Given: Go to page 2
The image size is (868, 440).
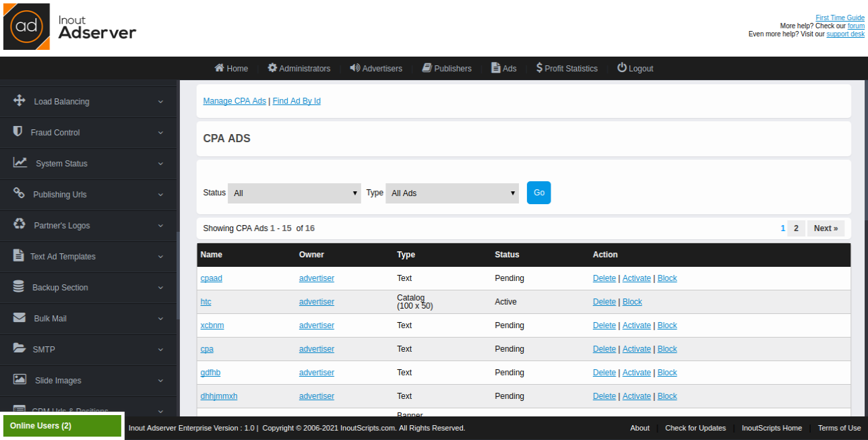Looking at the screenshot, I should tap(796, 228).
